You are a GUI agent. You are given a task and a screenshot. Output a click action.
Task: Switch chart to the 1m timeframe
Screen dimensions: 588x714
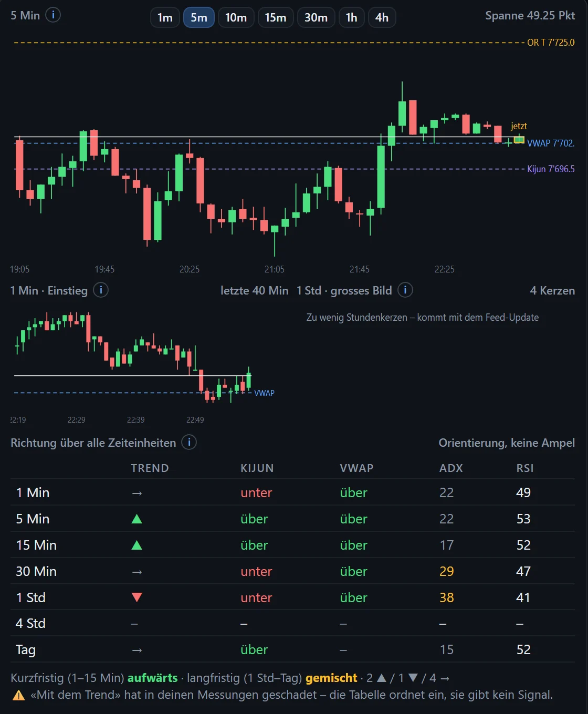pyautogui.click(x=165, y=18)
